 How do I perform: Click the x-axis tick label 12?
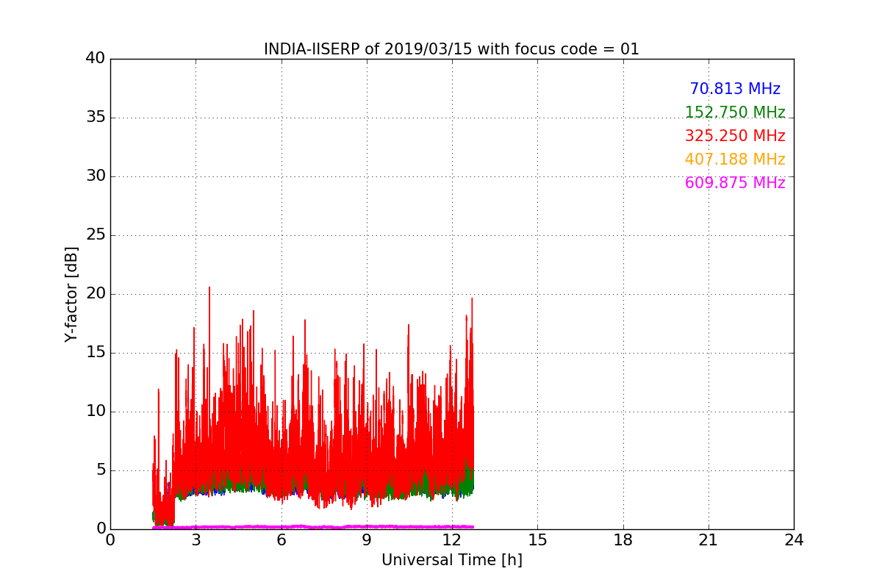[x=452, y=539]
